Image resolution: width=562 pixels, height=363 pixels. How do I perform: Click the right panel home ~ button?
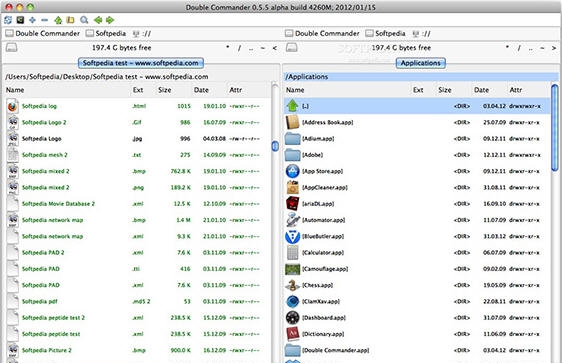click(x=542, y=48)
